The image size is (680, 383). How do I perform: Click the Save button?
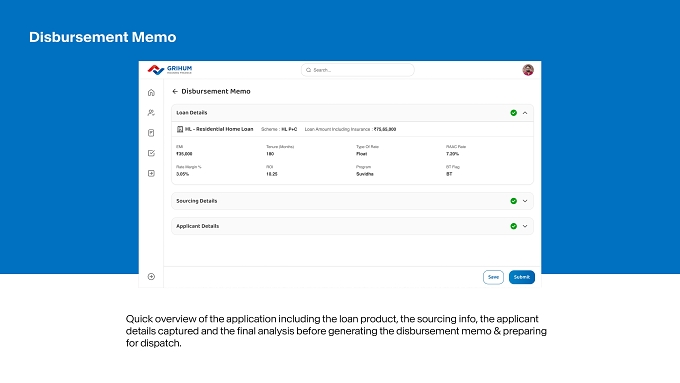(x=493, y=277)
